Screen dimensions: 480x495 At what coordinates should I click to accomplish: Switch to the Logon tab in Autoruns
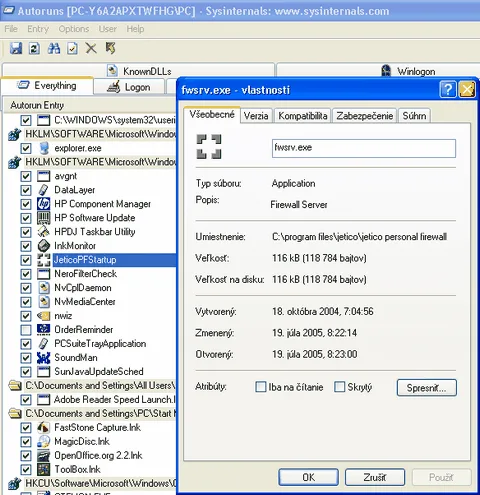pos(129,87)
